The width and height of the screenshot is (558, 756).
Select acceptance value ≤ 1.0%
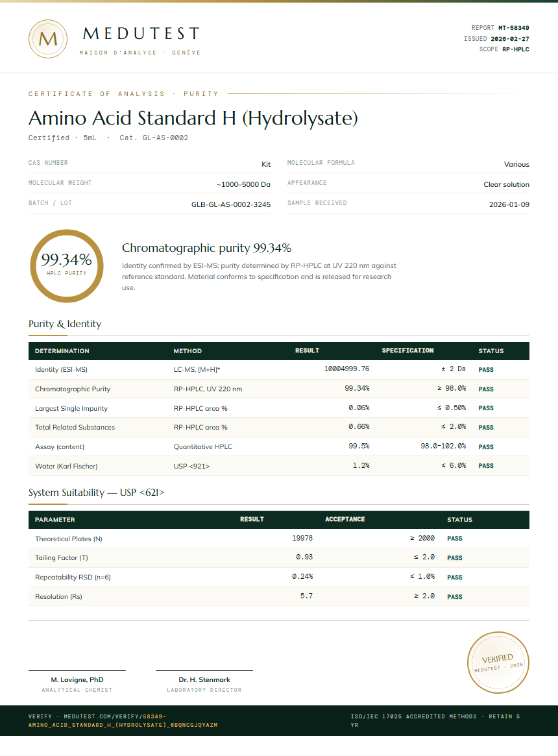click(422, 576)
